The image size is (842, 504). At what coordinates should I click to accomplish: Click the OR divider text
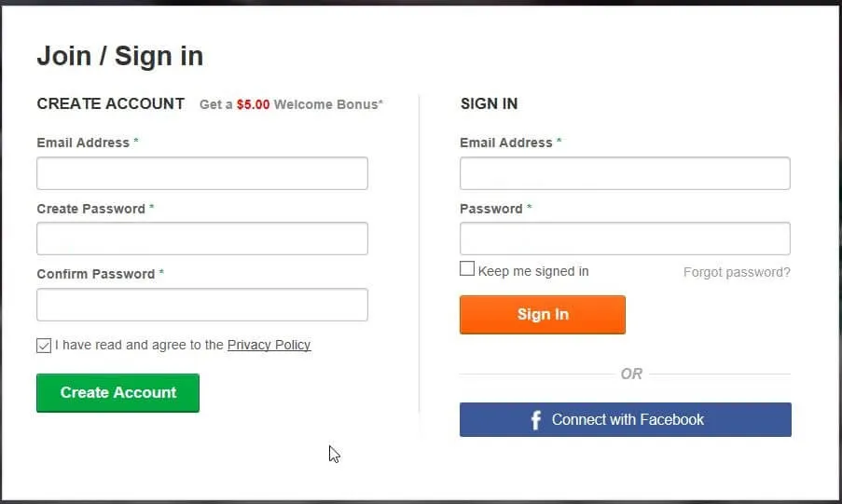pyautogui.click(x=631, y=374)
